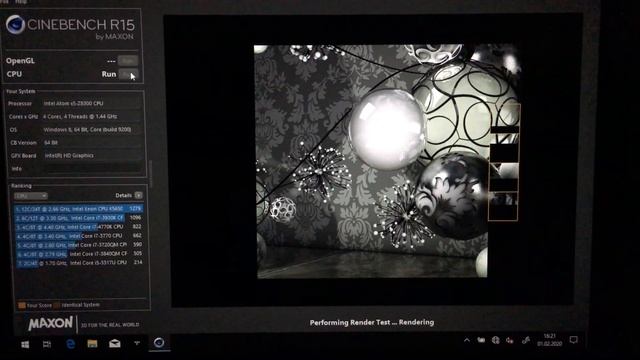Image resolution: width=640 pixels, height=360 pixels.
Task: Show hidden system tray icons
Action: [467, 340]
